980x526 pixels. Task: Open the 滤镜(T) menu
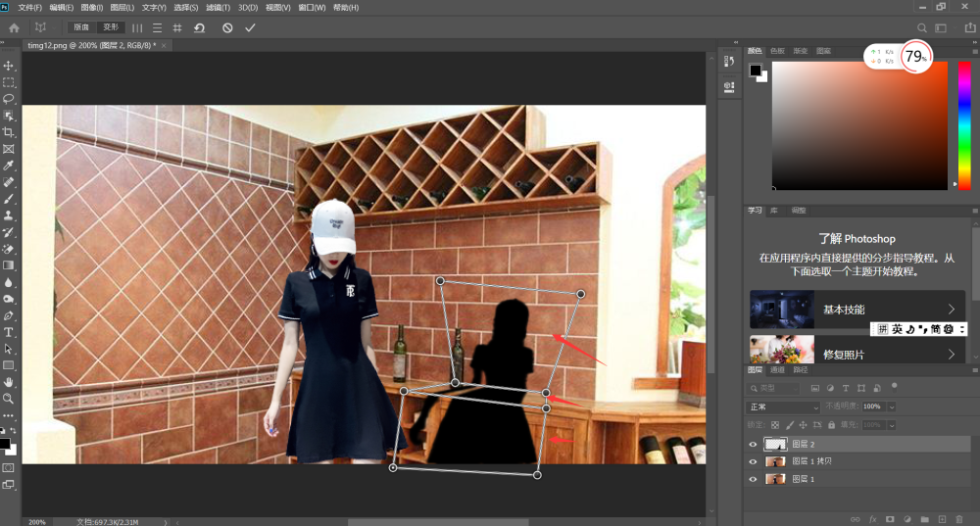[x=218, y=8]
